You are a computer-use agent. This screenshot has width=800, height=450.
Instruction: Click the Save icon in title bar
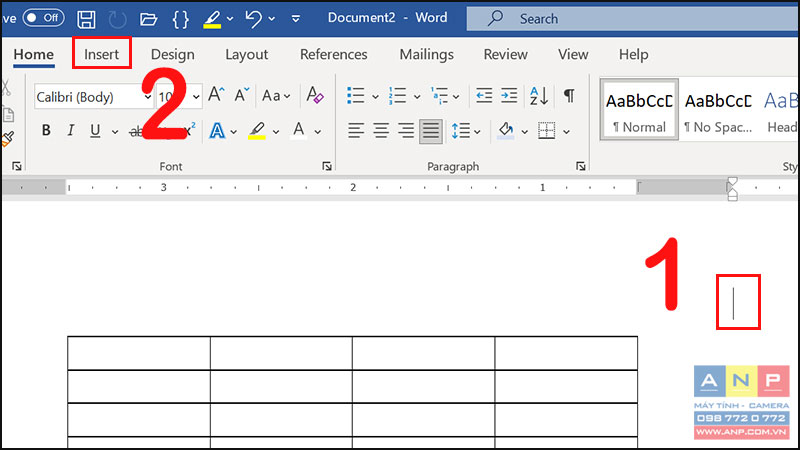coord(86,19)
